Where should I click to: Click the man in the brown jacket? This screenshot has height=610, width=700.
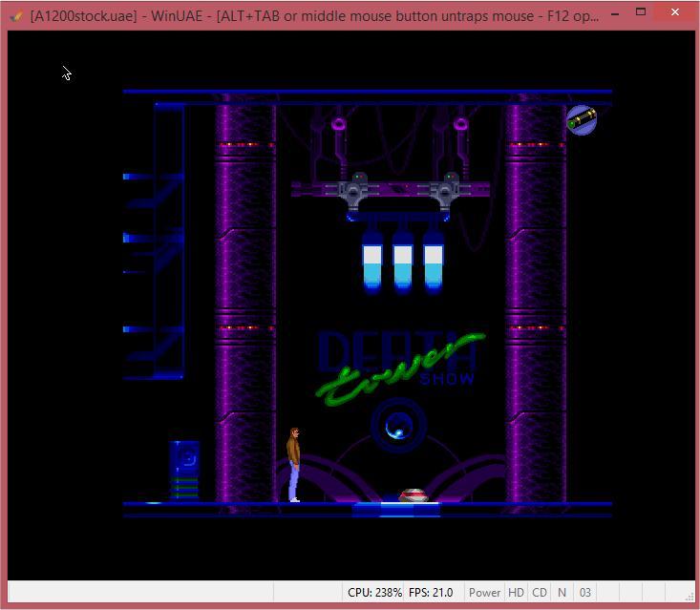pos(293,465)
